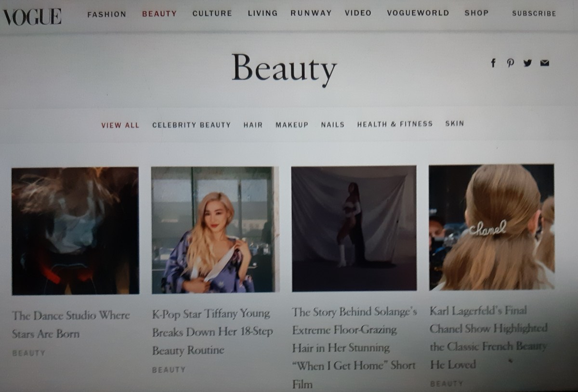
Task: Click the Pinterest share icon
Action: click(510, 63)
